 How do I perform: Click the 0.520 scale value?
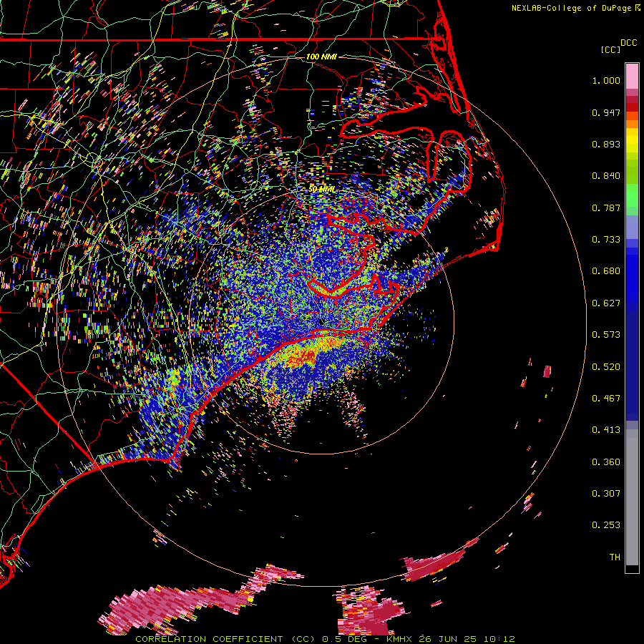pos(606,367)
